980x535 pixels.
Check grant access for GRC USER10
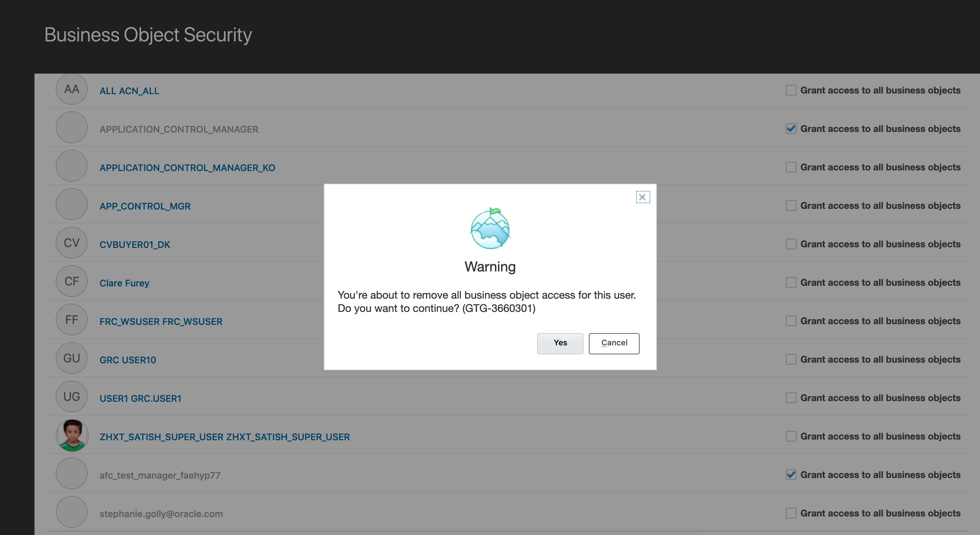(791, 359)
